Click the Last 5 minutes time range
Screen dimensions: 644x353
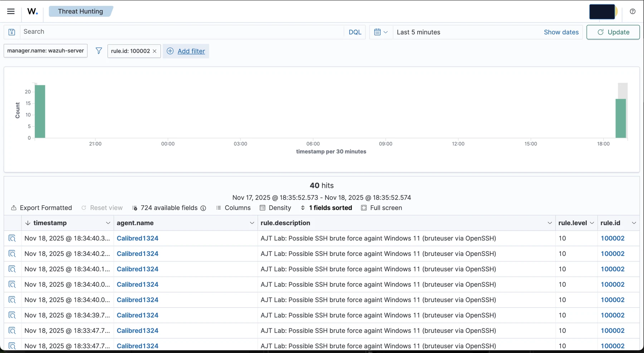pyautogui.click(x=418, y=32)
